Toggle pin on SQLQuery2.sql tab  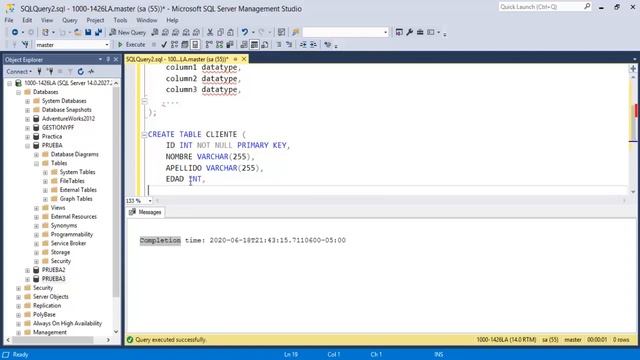click(x=236, y=59)
